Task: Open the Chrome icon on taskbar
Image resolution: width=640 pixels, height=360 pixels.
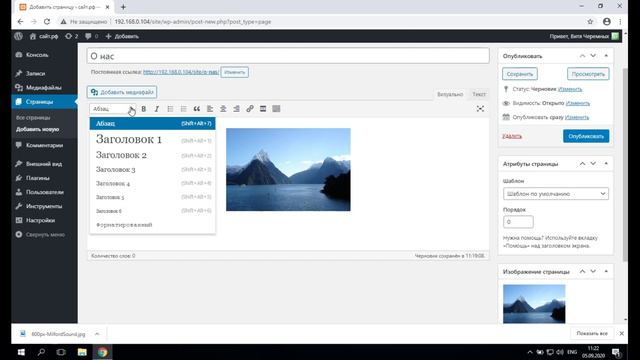Action: click(x=102, y=352)
